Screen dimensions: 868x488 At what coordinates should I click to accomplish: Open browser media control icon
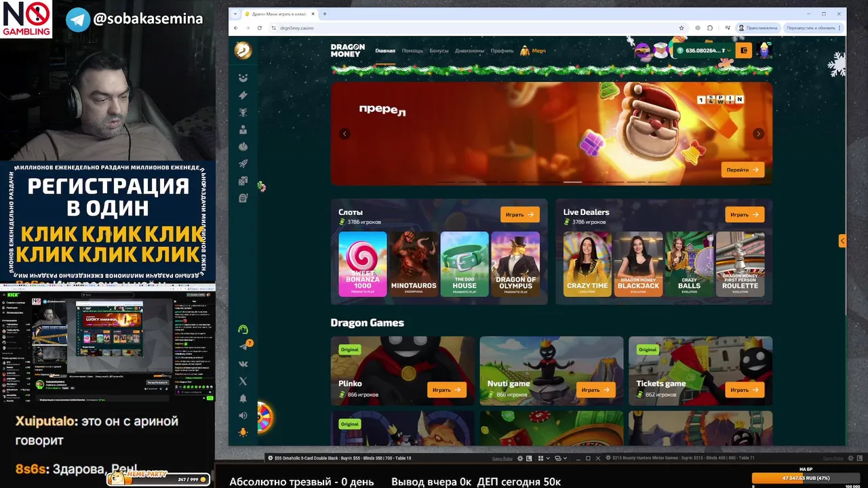coord(726,28)
